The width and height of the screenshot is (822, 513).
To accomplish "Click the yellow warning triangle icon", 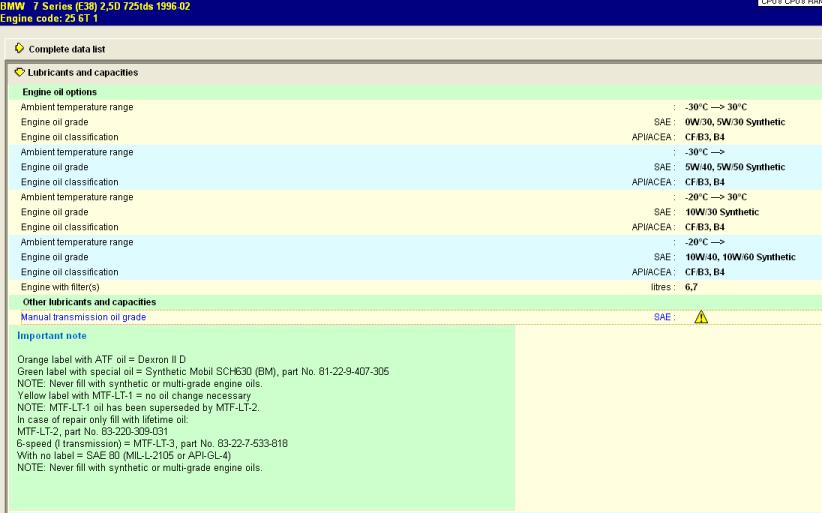I will (701, 317).
